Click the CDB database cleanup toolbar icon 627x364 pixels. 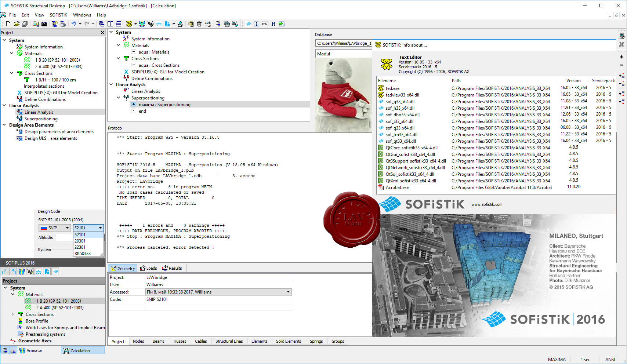point(208,24)
